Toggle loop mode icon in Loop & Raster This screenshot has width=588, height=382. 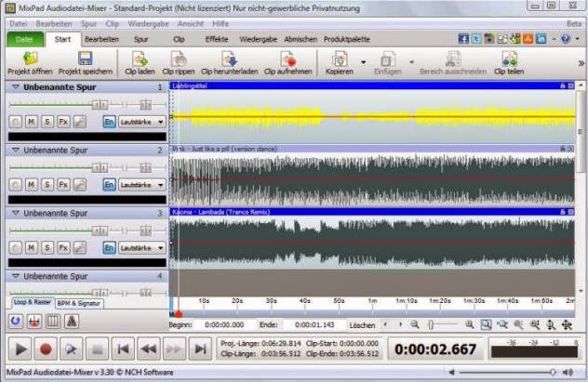tap(16, 321)
